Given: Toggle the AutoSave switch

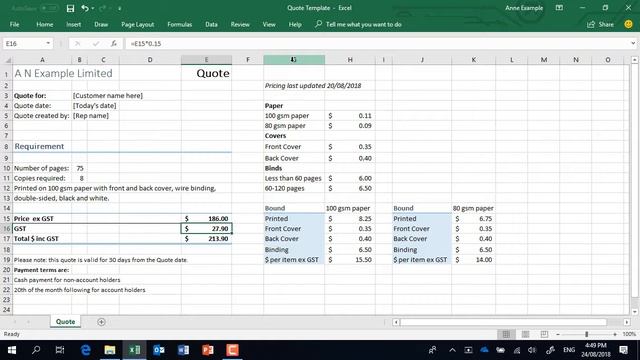Looking at the screenshot, I should tap(49, 8).
